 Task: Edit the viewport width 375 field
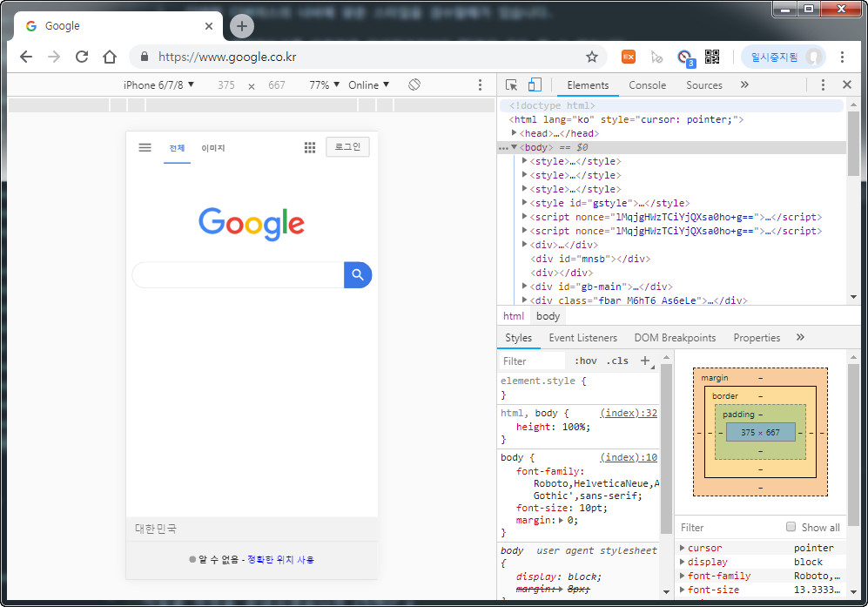click(225, 84)
